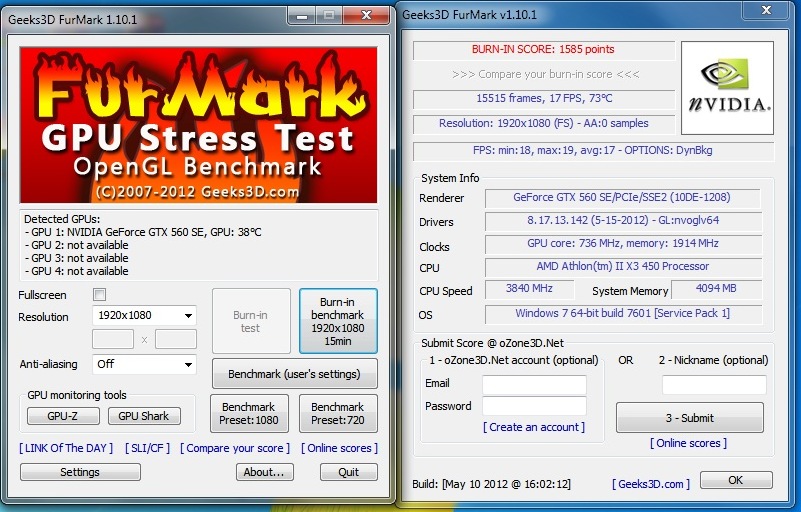
Task: Click the 3 - Submit button
Action: tap(690, 418)
